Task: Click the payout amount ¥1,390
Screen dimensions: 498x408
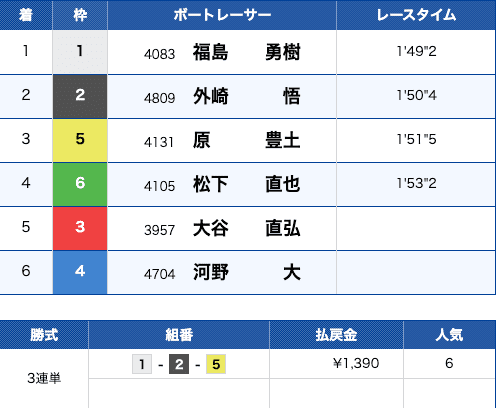Action: pos(356,363)
